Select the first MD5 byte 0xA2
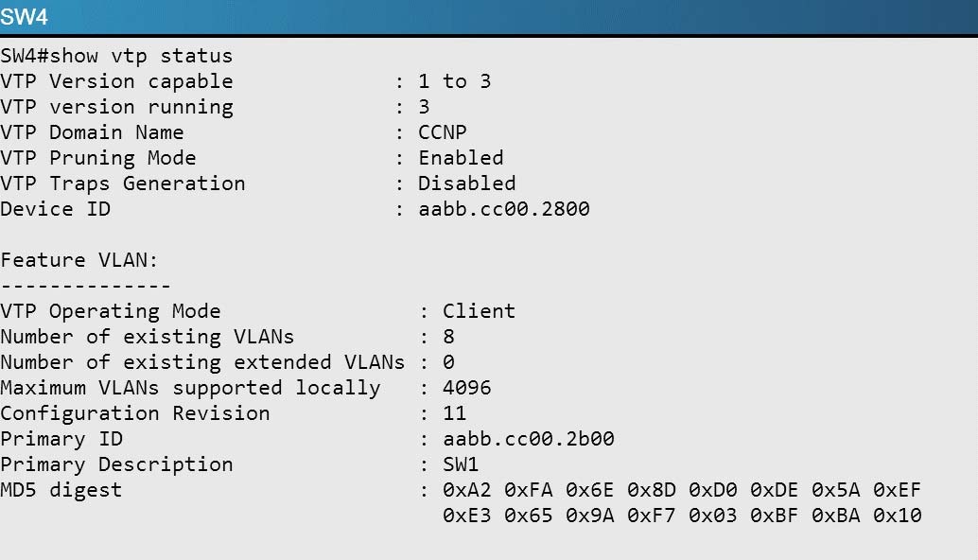This screenshot has width=978, height=560. 466,490
